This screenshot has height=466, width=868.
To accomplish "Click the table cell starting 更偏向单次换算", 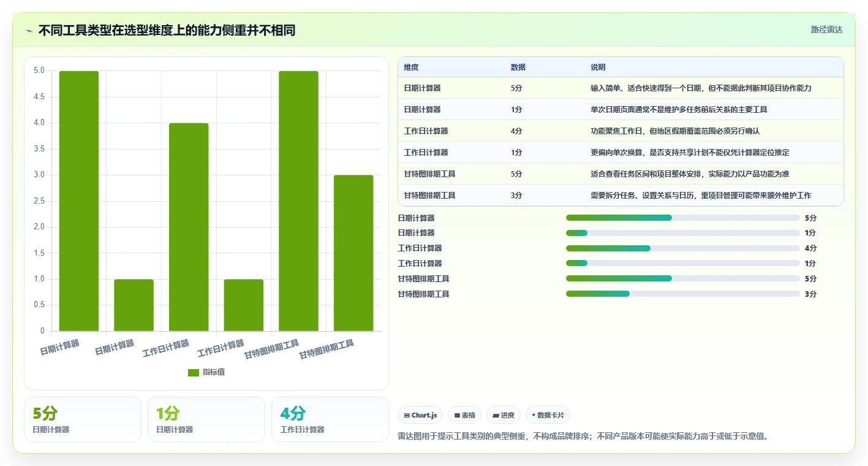I will point(690,153).
